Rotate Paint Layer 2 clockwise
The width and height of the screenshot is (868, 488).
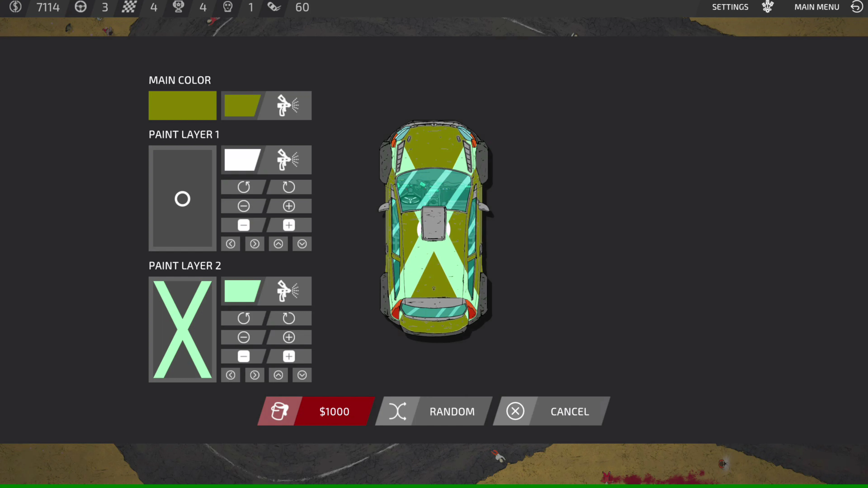click(x=289, y=318)
